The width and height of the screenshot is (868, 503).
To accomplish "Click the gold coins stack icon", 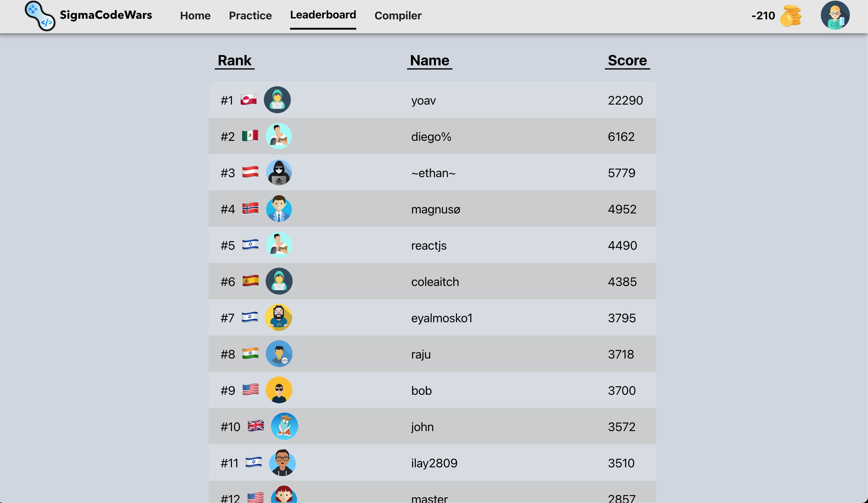I will click(x=790, y=16).
